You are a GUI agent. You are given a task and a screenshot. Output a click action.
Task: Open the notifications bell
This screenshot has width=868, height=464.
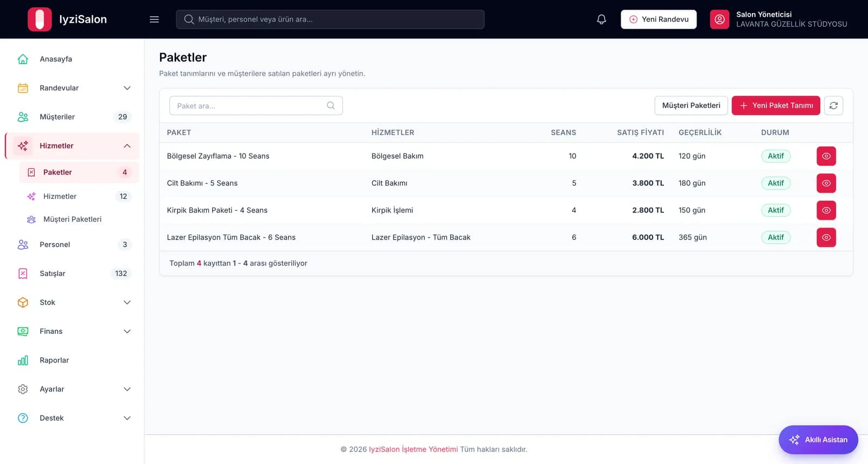pos(602,20)
